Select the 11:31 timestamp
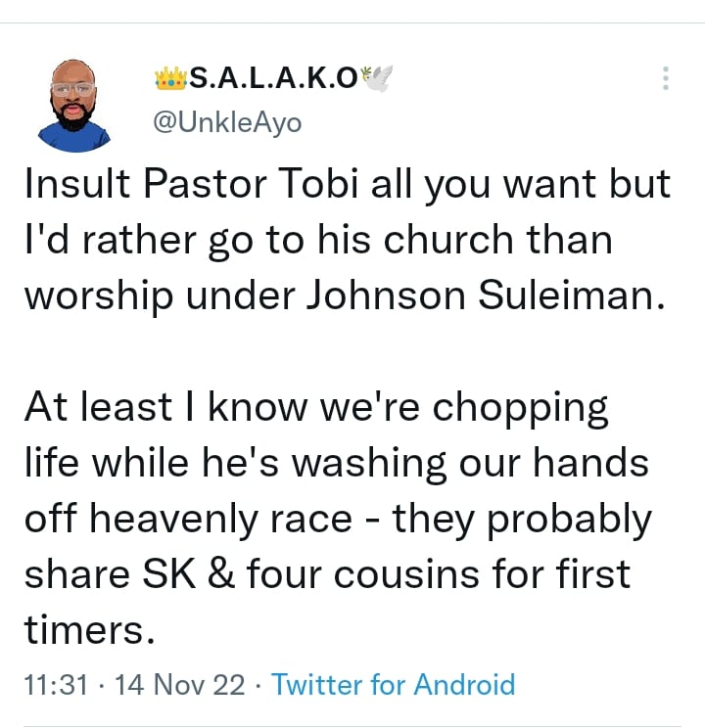 tap(56, 684)
